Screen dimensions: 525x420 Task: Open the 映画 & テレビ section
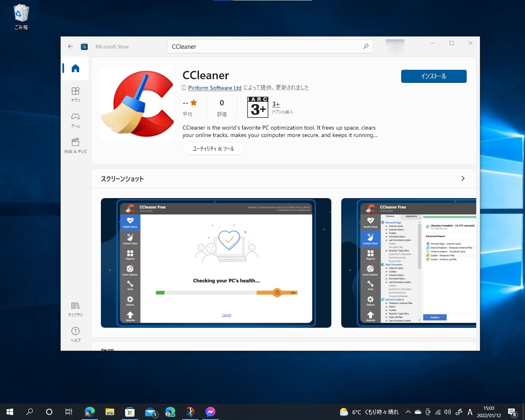(x=75, y=146)
